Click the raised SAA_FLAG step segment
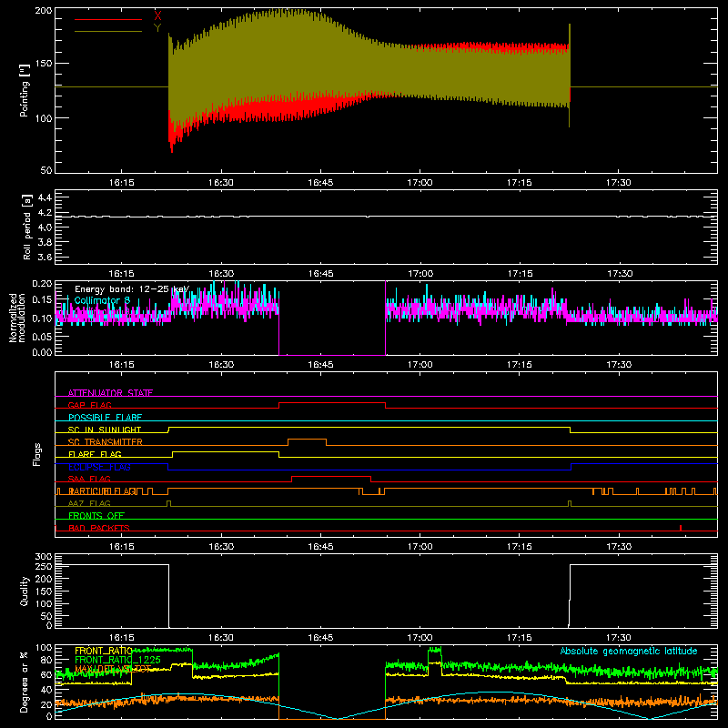Image resolution: width=728 pixels, height=728 pixels. tap(331, 476)
